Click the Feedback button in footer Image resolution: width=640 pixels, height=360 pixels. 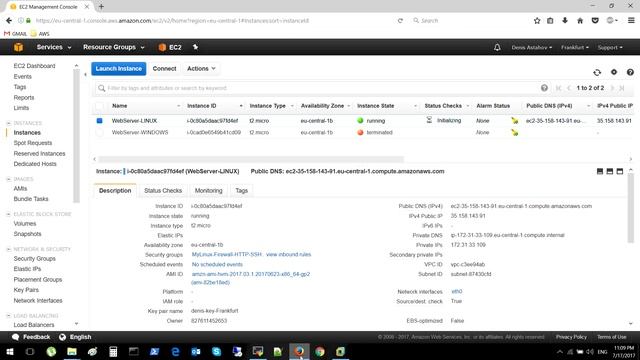coord(31,337)
